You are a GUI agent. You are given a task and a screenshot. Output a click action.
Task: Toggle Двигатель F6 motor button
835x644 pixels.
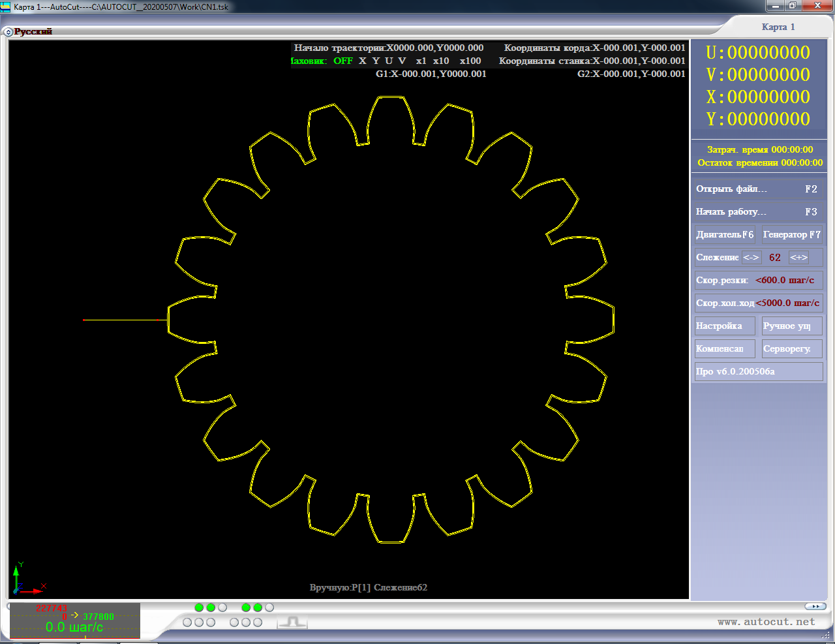[725, 235]
